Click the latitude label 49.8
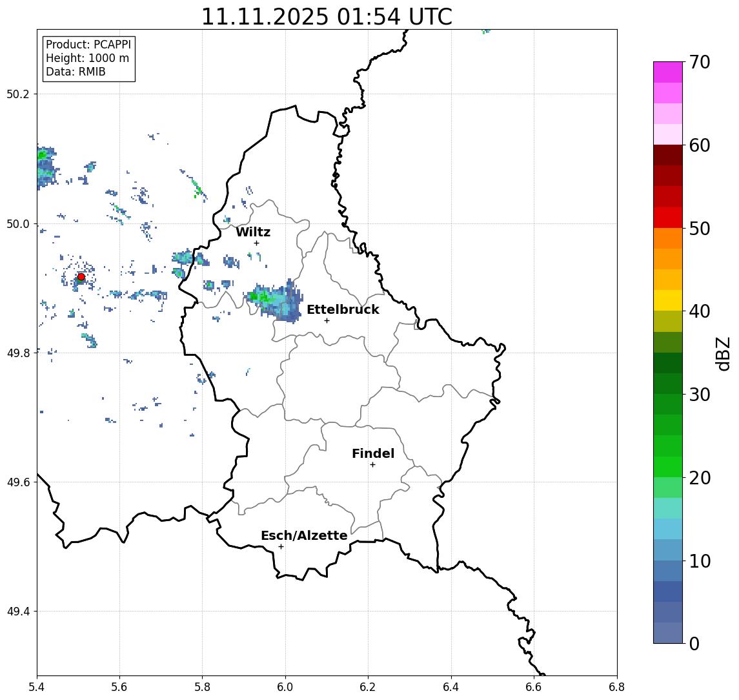Viewport: 739px width, 700px height. 18,353
